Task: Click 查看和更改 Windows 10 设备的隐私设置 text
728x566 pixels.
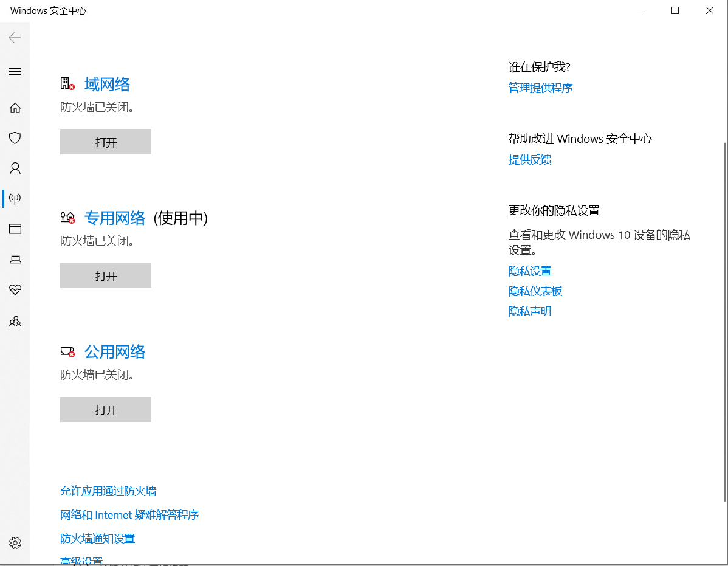Action: coord(599,243)
